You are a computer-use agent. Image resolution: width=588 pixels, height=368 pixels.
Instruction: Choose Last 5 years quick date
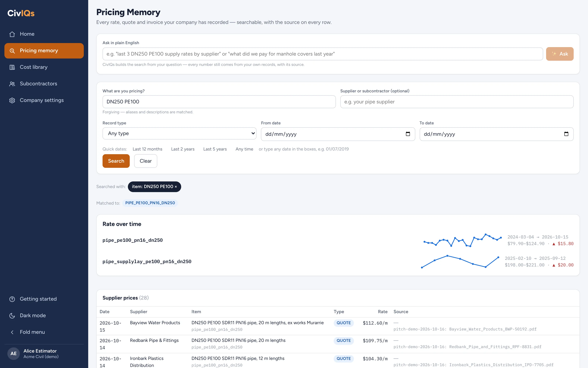(215, 149)
